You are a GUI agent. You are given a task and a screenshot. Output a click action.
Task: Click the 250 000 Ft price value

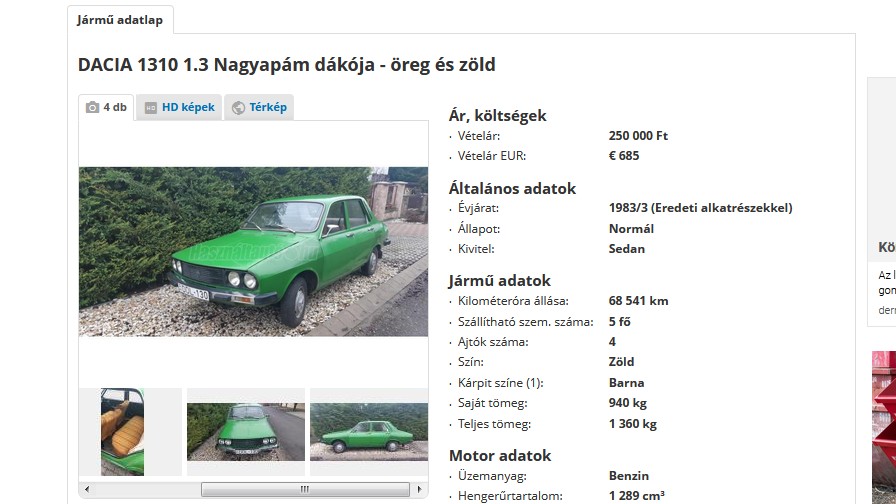click(x=638, y=136)
